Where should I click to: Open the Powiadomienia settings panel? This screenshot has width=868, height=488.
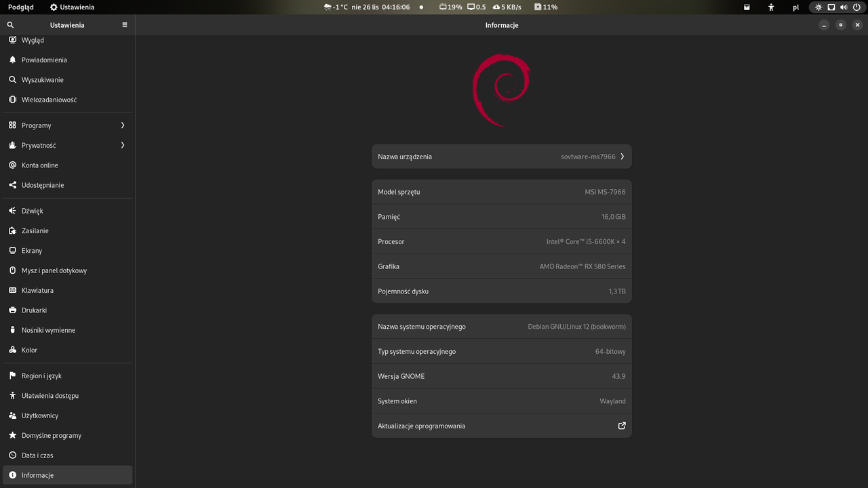(x=68, y=60)
